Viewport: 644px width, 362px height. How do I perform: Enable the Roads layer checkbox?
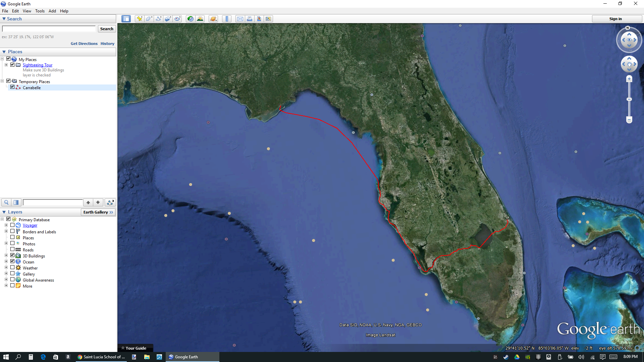(x=12, y=249)
